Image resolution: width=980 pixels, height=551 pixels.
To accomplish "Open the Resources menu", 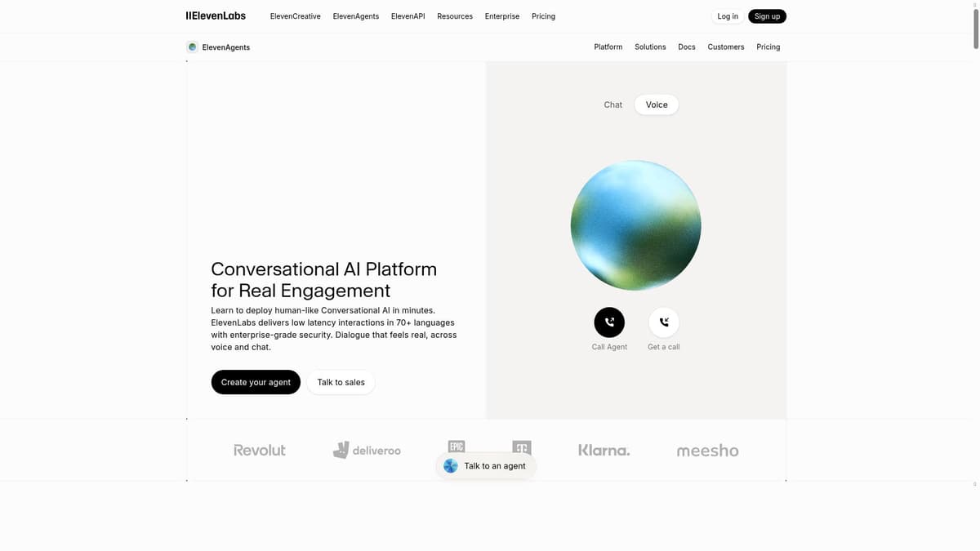I will [x=454, y=16].
